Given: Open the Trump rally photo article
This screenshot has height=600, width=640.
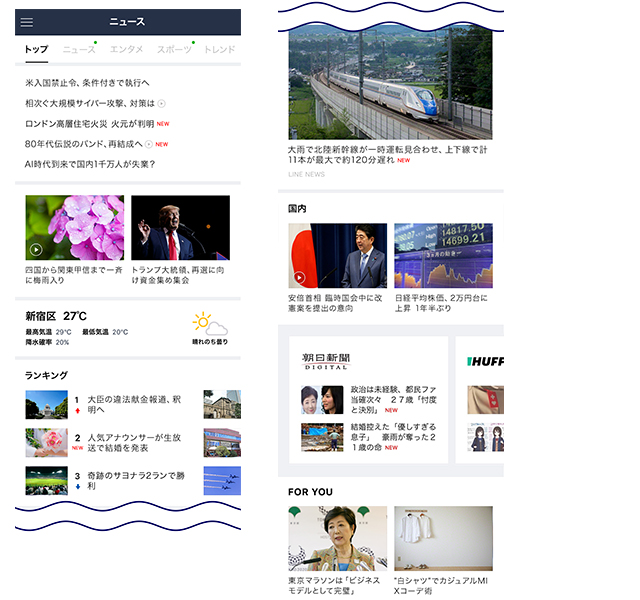Looking at the screenshot, I should (180, 228).
